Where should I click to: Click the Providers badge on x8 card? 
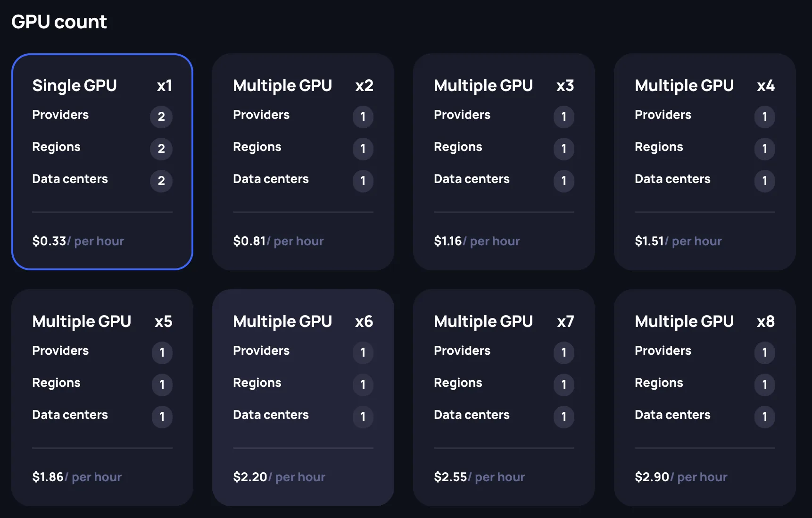click(x=765, y=353)
